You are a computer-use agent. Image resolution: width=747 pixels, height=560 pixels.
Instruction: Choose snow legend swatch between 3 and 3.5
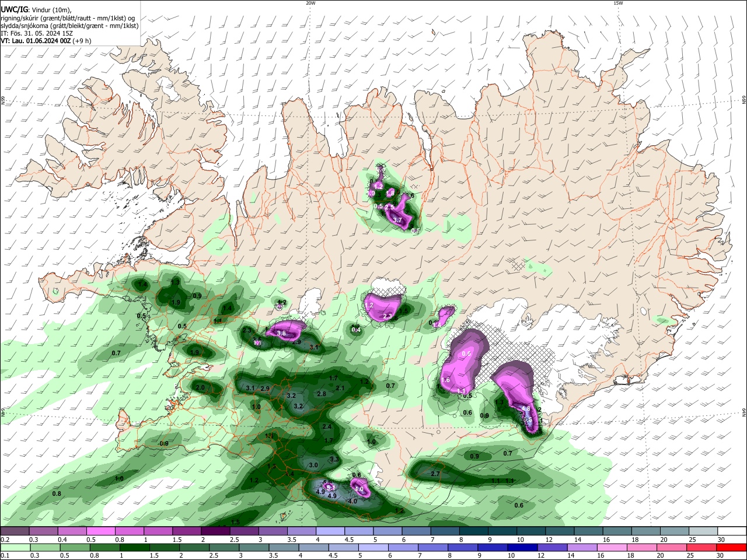273,531
